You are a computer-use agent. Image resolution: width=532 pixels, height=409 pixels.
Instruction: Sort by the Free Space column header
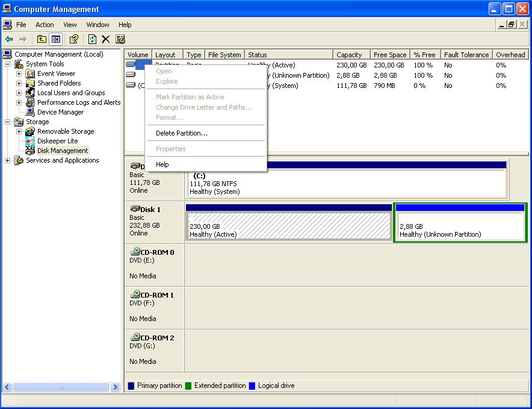[x=390, y=55]
